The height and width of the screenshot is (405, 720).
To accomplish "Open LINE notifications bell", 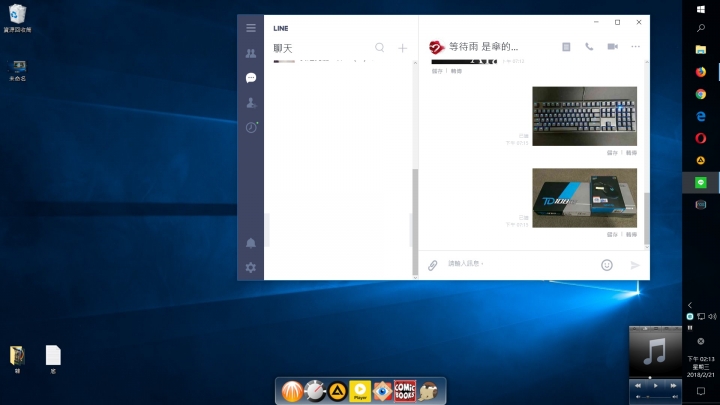I will pos(251,243).
